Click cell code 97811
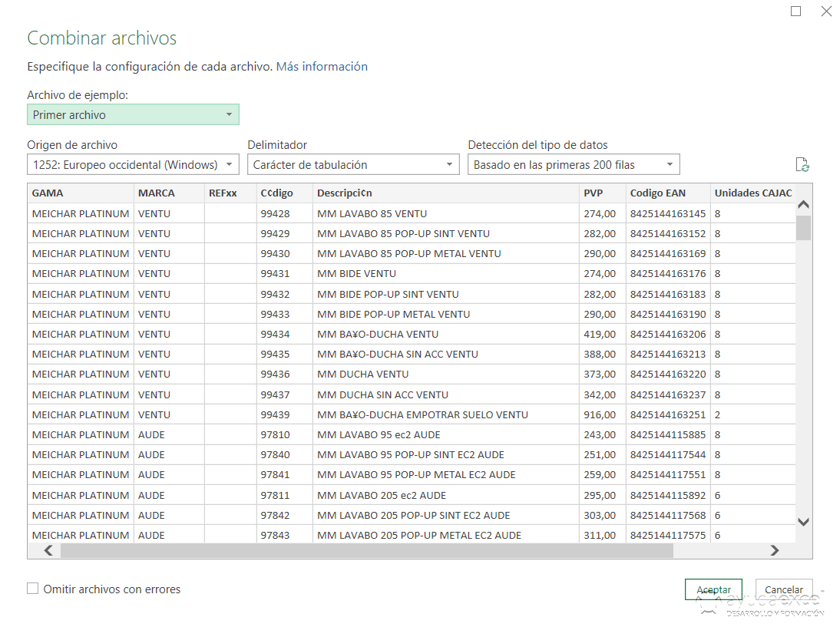Image resolution: width=840 pixels, height=627 pixels. coord(284,495)
